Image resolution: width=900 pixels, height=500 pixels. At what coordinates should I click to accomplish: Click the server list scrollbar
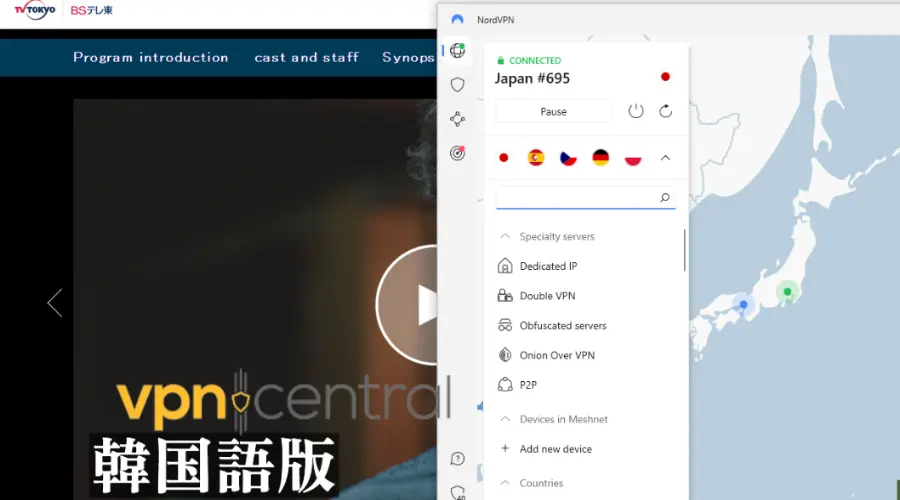click(x=684, y=250)
